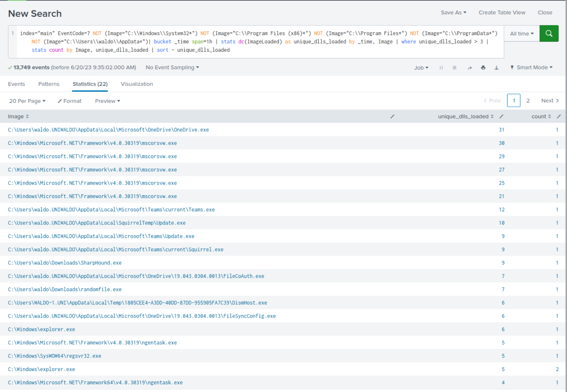This screenshot has width=567, height=392.
Task: Click the pause job icon
Action: 441,68
